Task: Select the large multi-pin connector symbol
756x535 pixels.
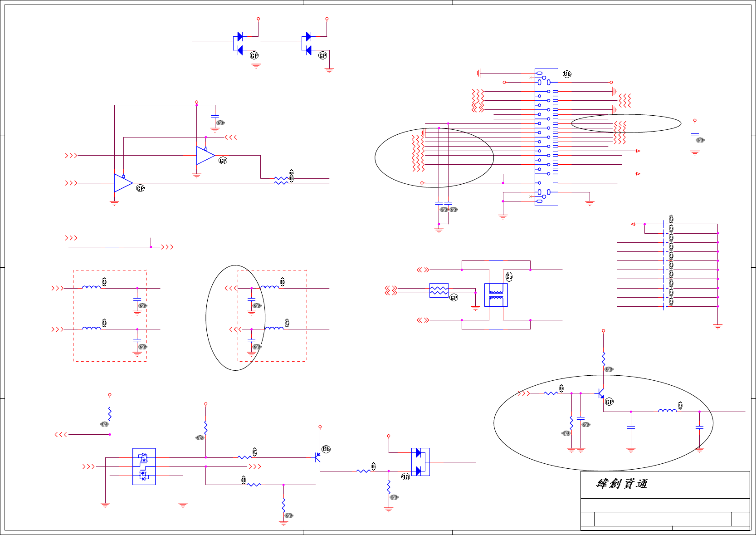Action: 546,137
